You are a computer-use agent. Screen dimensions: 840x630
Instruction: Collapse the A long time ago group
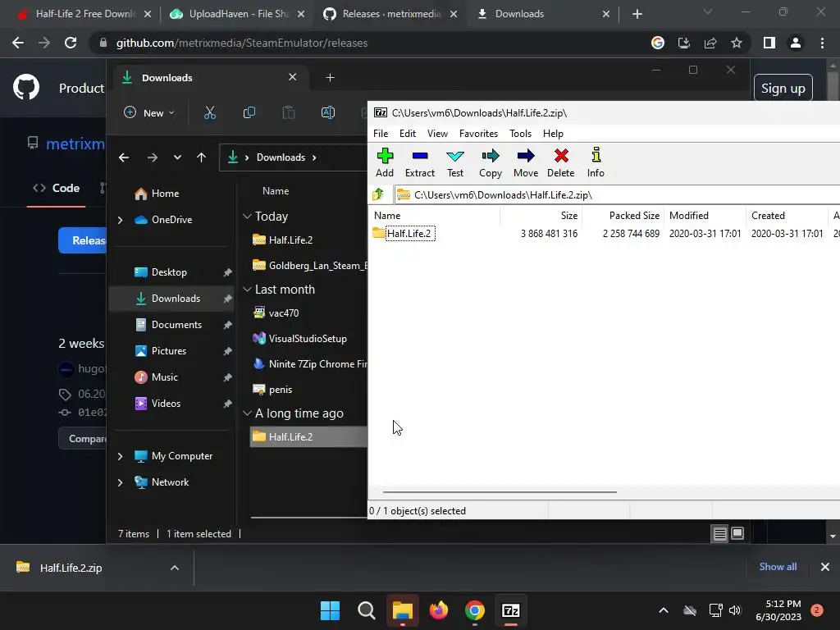click(x=247, y=413)
